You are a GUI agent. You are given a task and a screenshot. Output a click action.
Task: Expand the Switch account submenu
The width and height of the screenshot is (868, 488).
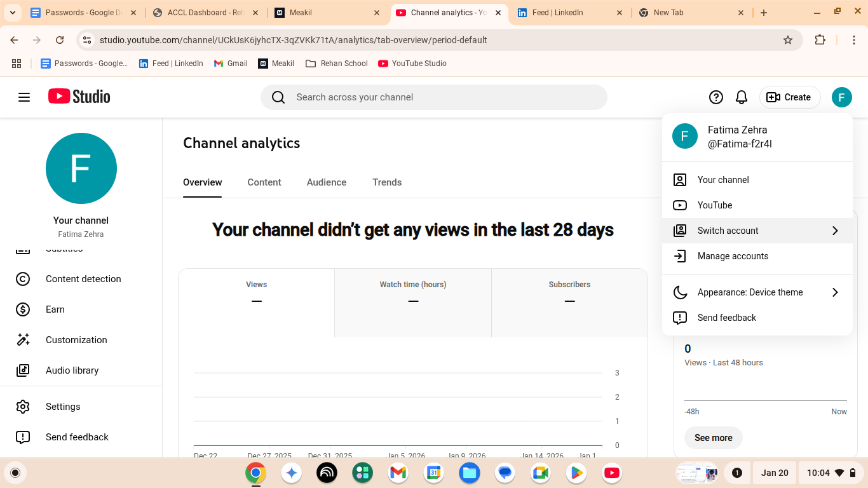[835, 231]
